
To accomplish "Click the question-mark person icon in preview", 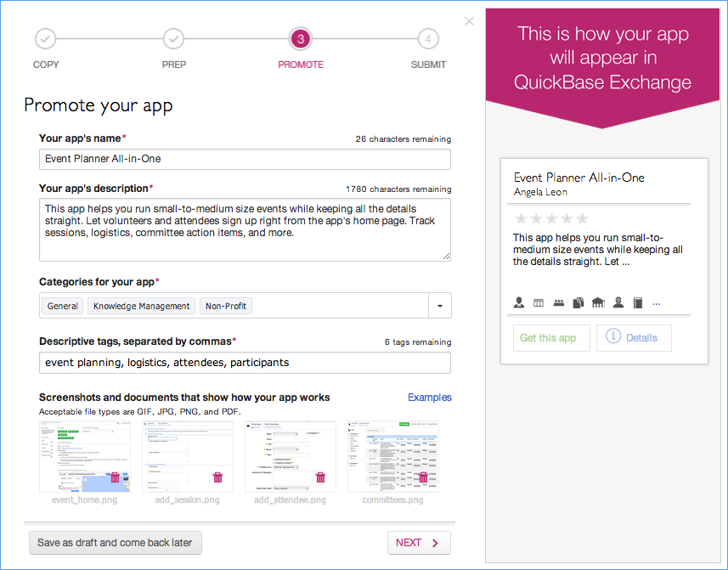I will click(618, 302).
